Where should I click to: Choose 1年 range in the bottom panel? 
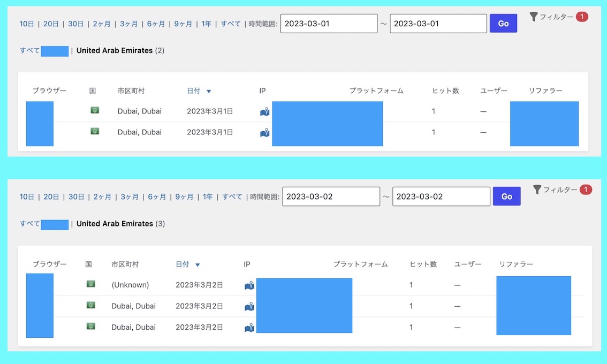coord(208,196)
